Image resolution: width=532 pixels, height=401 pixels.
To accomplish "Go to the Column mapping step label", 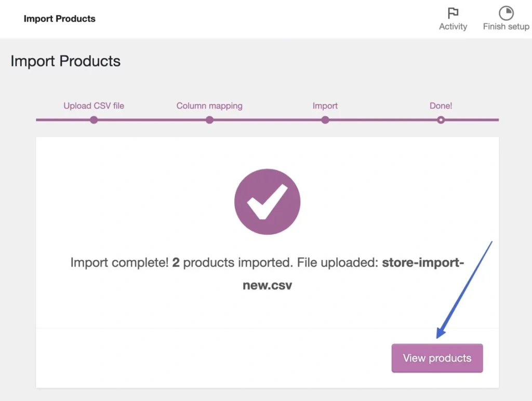I will (x=209, y=105).
